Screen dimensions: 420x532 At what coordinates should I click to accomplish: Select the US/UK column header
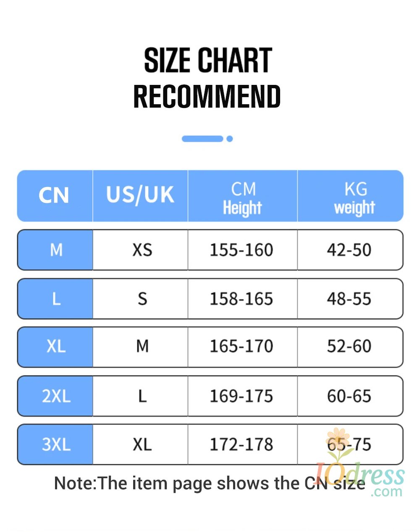[140, 195]
